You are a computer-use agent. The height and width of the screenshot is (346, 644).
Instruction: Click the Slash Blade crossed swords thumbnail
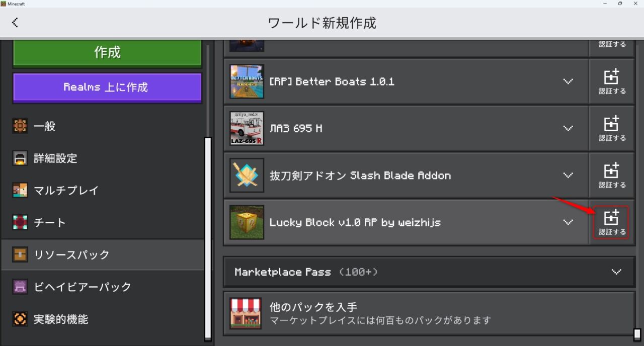tap(247, 176)
